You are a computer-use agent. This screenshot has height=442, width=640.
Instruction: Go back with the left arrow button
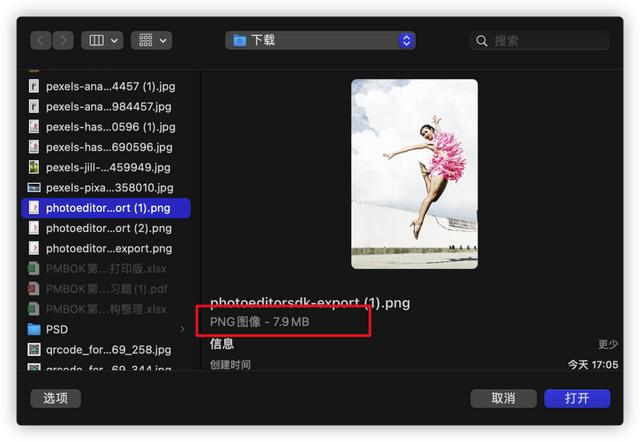click(41, 40)
